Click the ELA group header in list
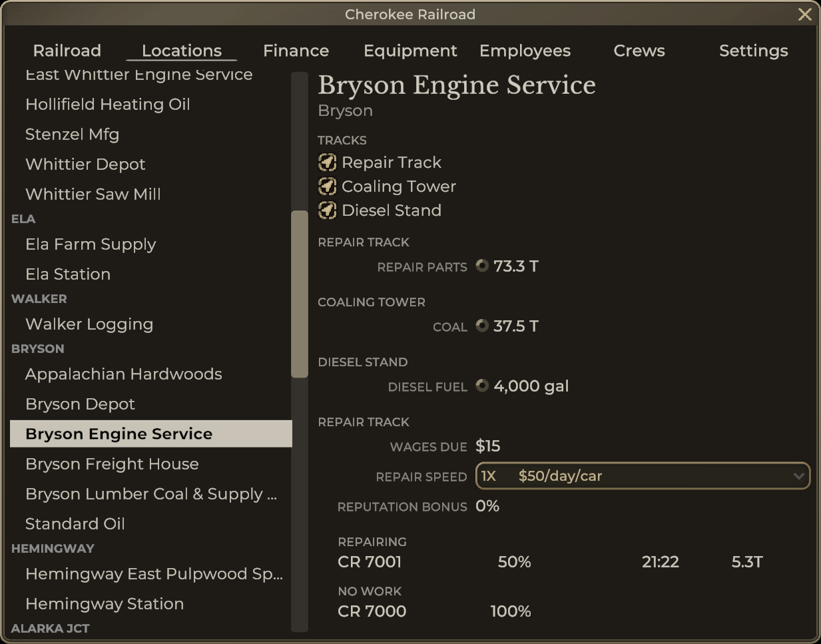 click(x=23, y=218)
